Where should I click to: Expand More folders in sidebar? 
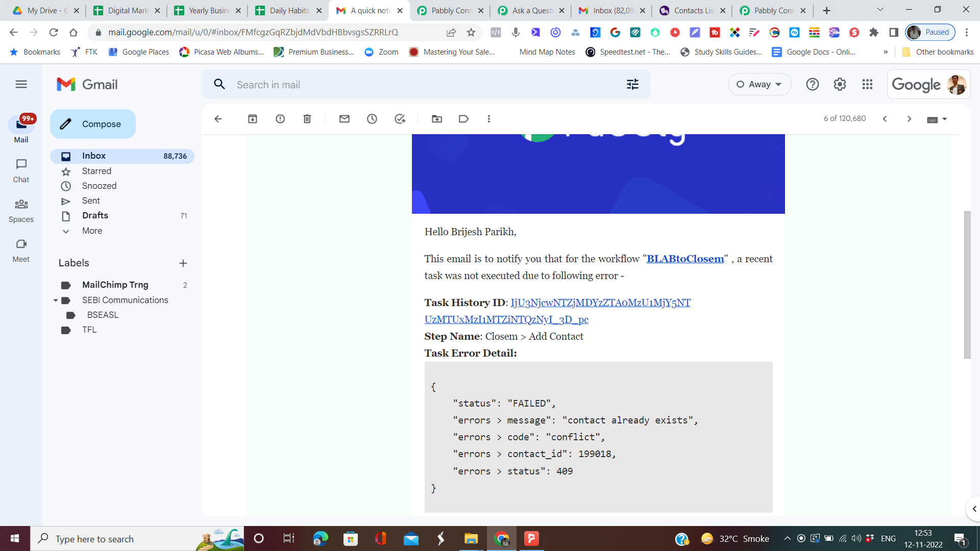(92, 231)
